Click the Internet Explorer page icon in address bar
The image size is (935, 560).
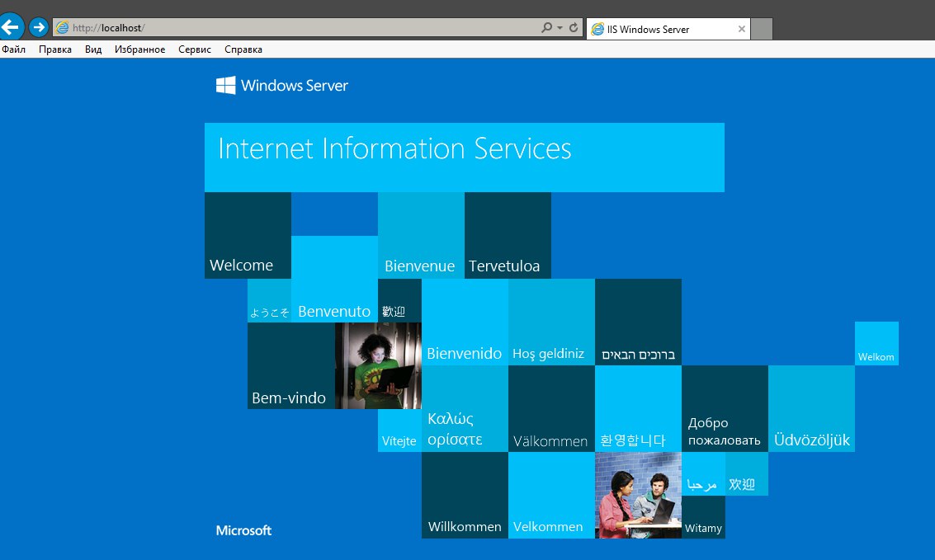point(62,27)
